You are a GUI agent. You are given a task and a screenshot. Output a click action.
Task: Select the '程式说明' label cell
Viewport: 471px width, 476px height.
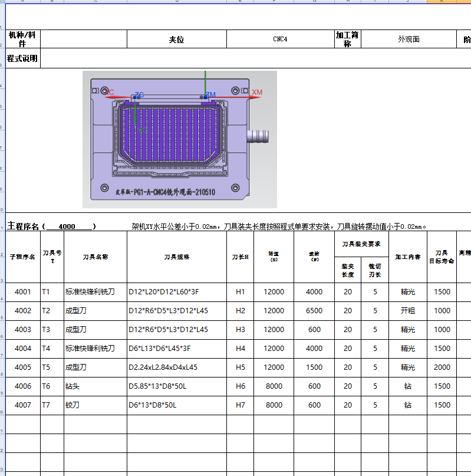click(x=23, y=58)
